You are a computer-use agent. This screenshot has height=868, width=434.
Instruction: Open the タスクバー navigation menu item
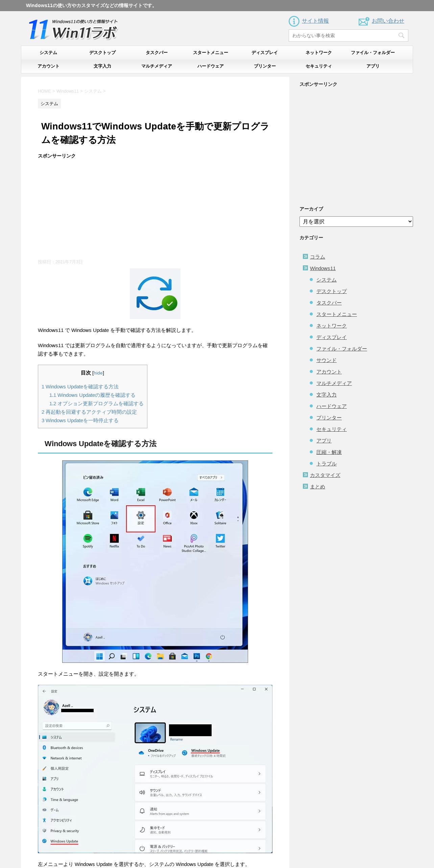coord(156,53)
